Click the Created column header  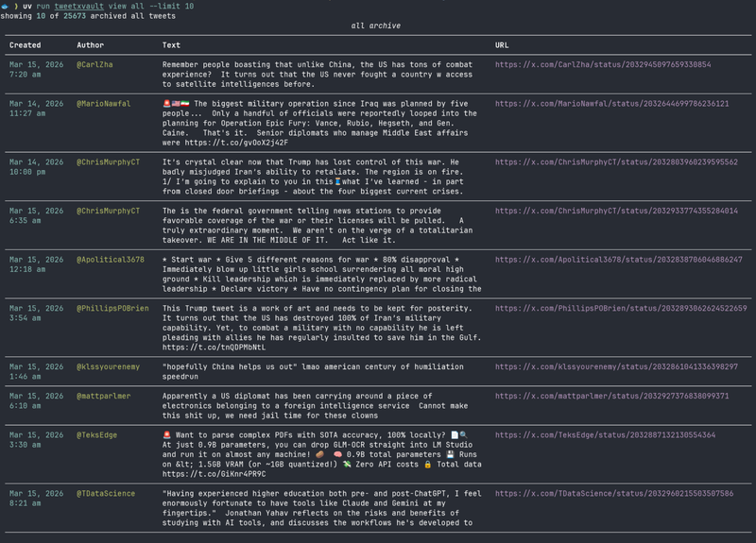26,45
